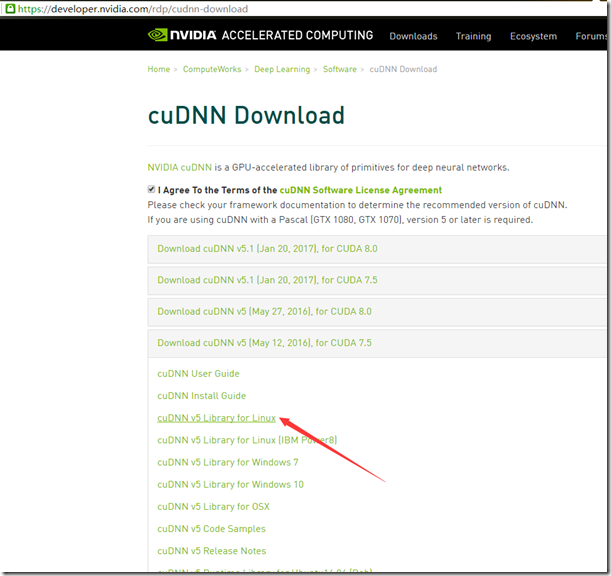Go to Deep Learning breadcrumb
Viewport: 611px width, 576px height.
point(282,69)
